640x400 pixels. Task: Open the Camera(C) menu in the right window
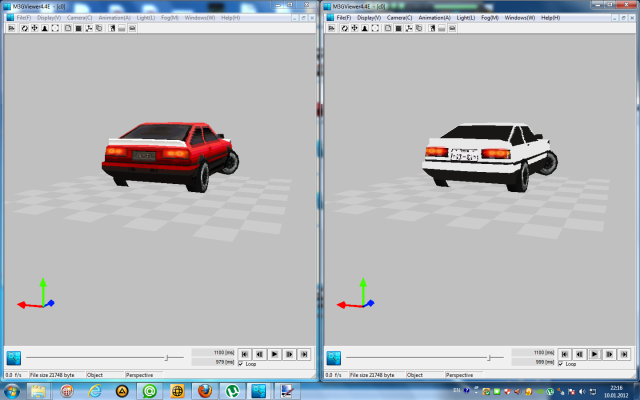click(x=400, y=18)
